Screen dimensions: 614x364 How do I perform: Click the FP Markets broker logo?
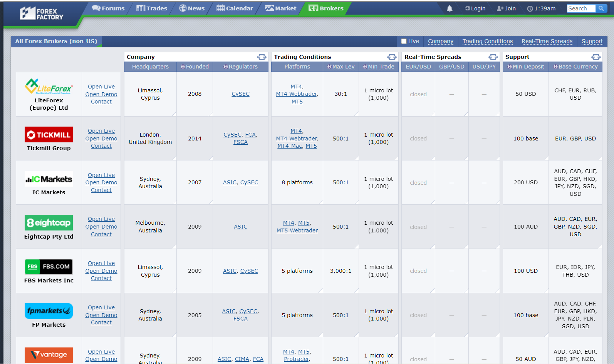click(x=49, y=311)
